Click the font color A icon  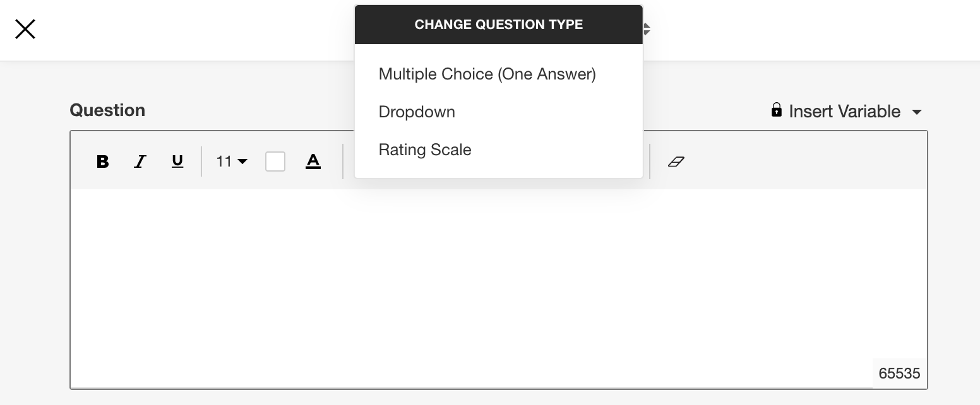pos(313,161)
